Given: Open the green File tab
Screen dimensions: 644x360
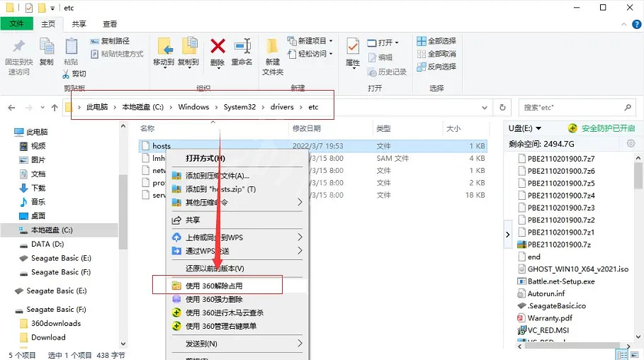Looking at the screenshot, I should (17, 23).
